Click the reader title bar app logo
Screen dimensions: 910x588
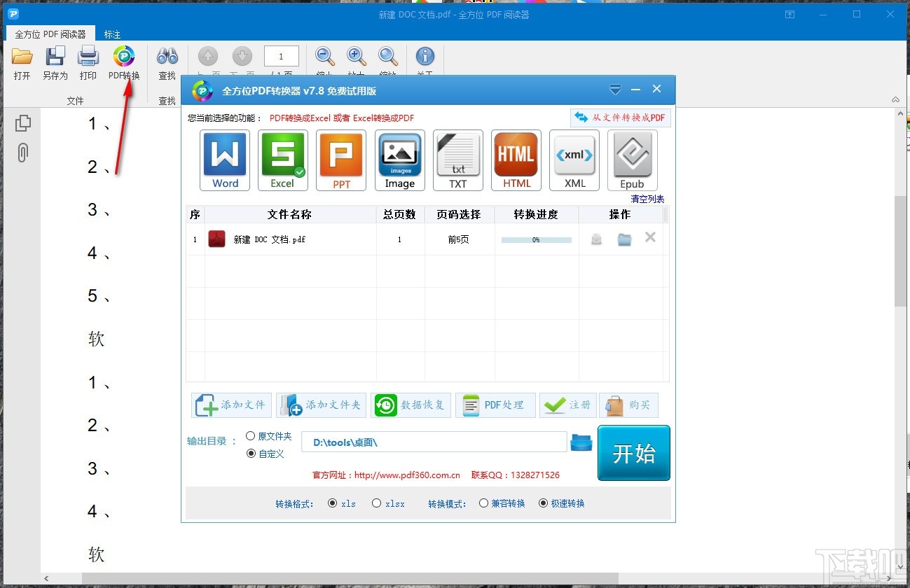tap(13, 14)
